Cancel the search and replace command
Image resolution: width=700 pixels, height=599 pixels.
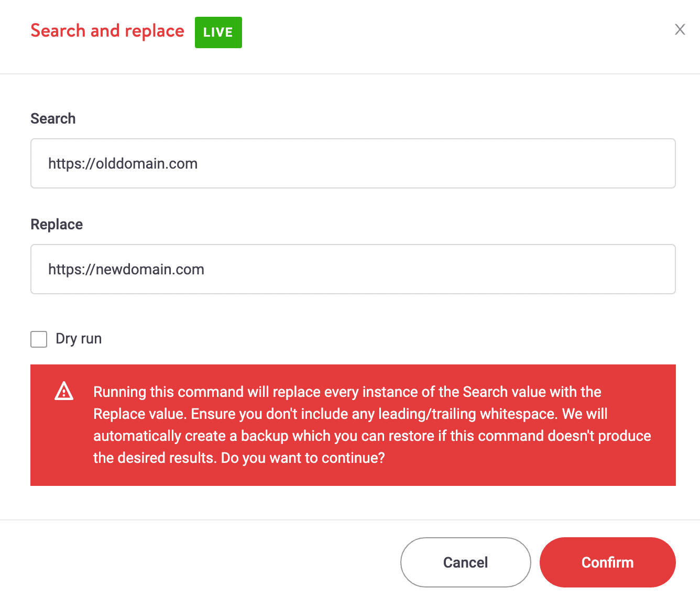[465, 562]
